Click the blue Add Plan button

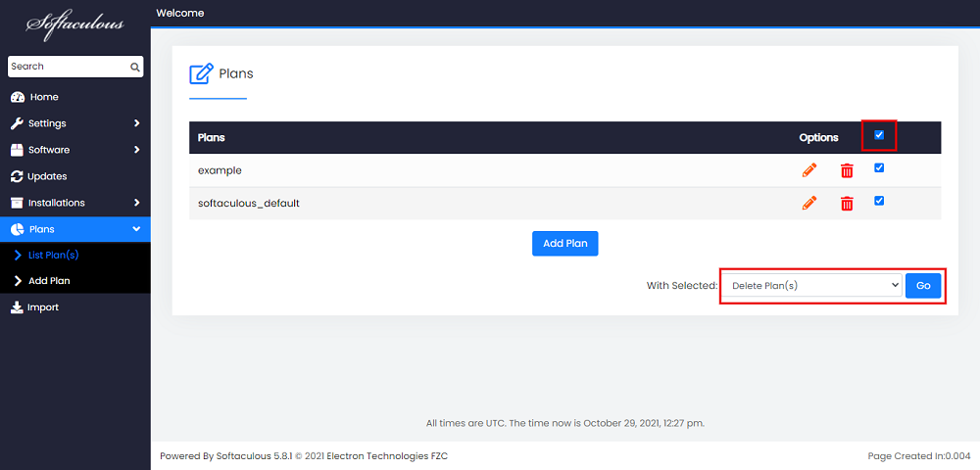tap(565, 244)
